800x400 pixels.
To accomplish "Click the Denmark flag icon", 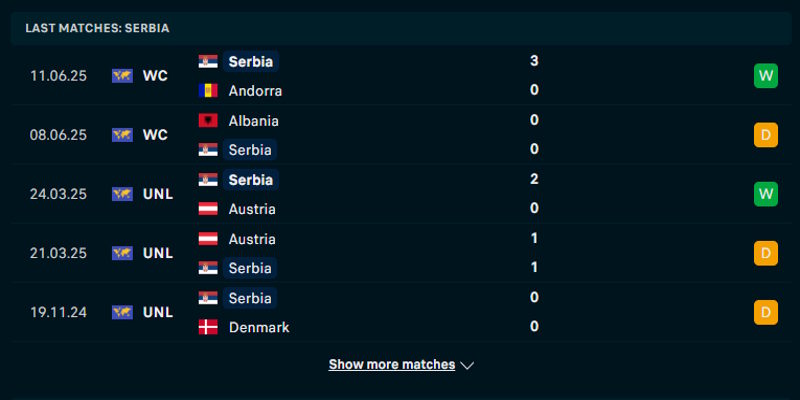I will click(x=208, y=327).
